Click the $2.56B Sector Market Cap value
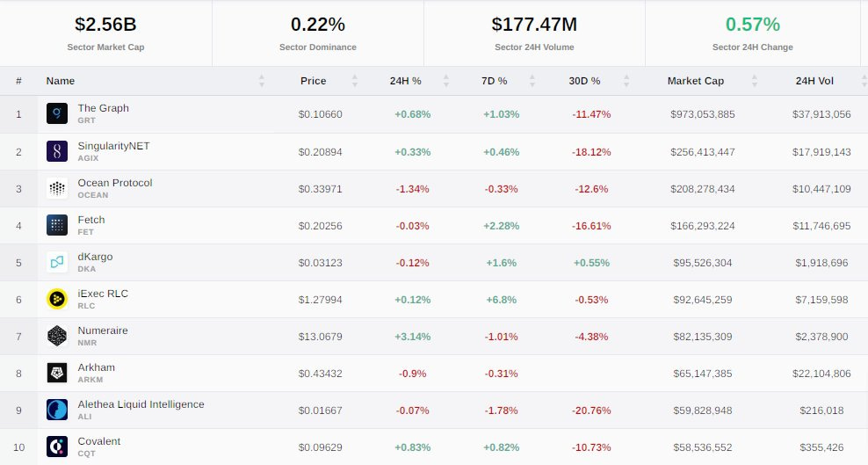868x465 pixels. point(105,25)
